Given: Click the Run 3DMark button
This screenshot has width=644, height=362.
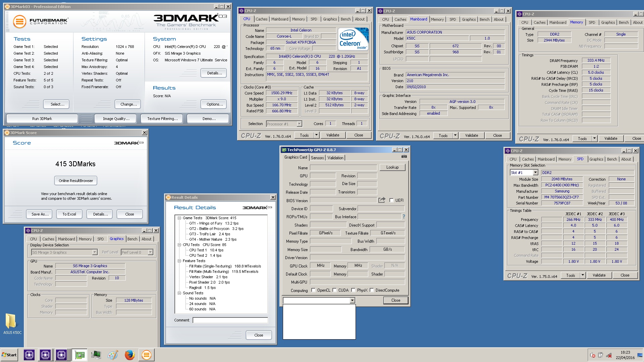Looking at the screenshot, I should coord(42,119).
